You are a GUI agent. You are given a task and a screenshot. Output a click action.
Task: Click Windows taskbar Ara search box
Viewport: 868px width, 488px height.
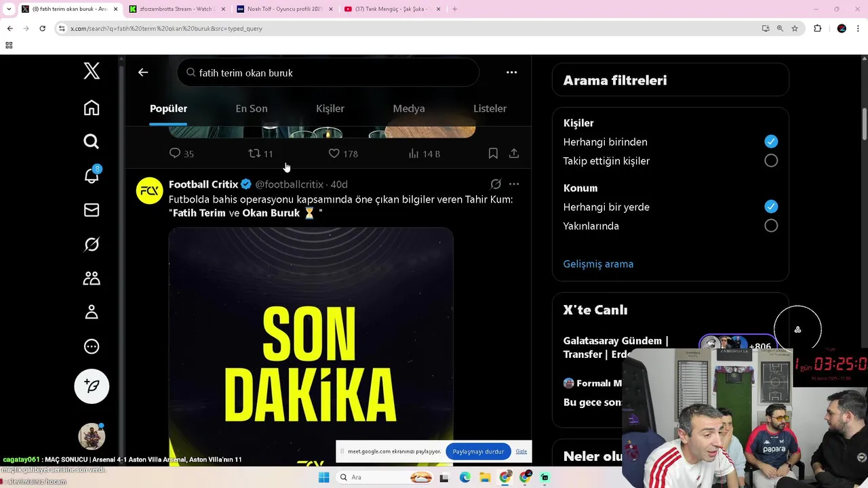click(384, 477)
